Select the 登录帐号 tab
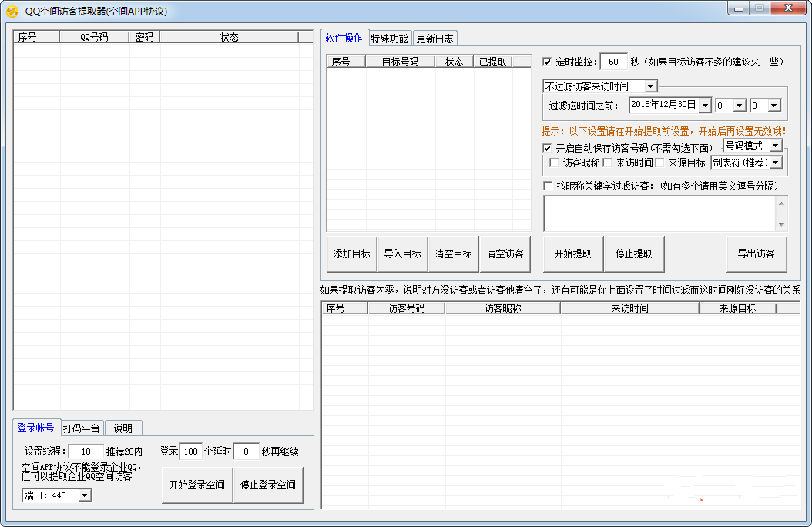 click(35, 428)
